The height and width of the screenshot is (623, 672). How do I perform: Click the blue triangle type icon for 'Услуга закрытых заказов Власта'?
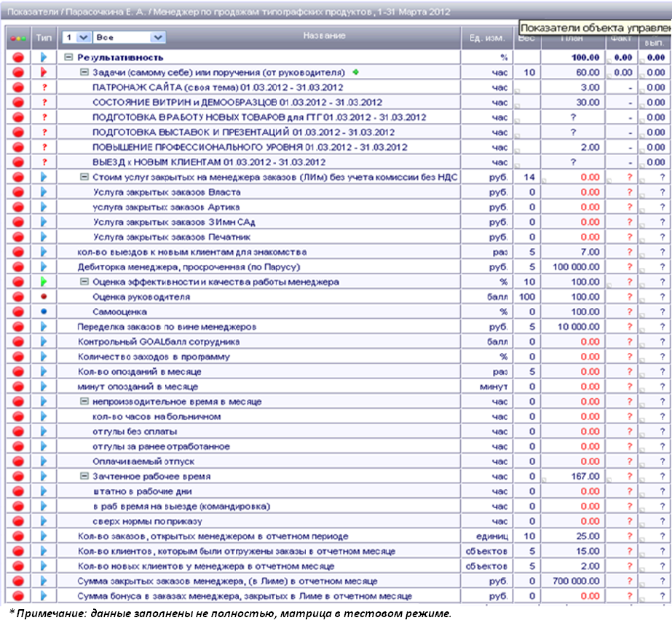44,192
